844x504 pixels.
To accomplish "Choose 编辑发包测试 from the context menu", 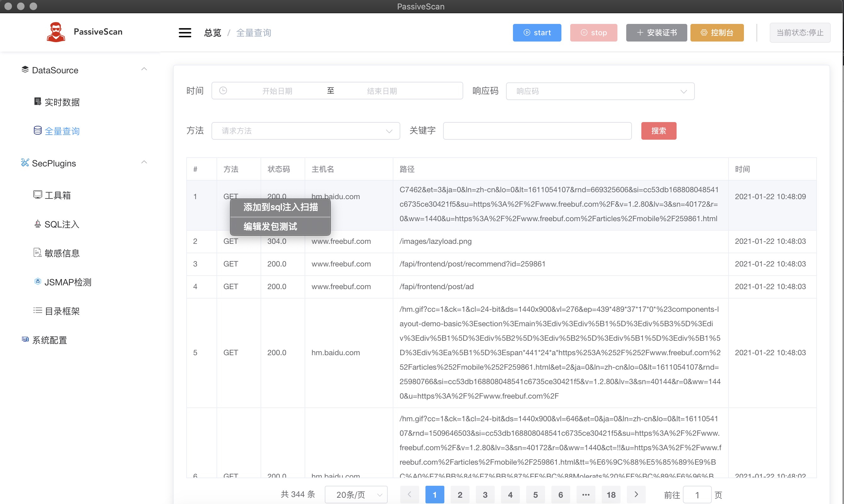I will [270, 227].
